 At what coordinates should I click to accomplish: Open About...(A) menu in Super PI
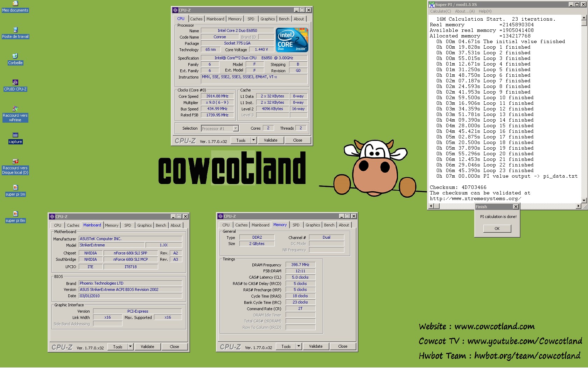465,11
